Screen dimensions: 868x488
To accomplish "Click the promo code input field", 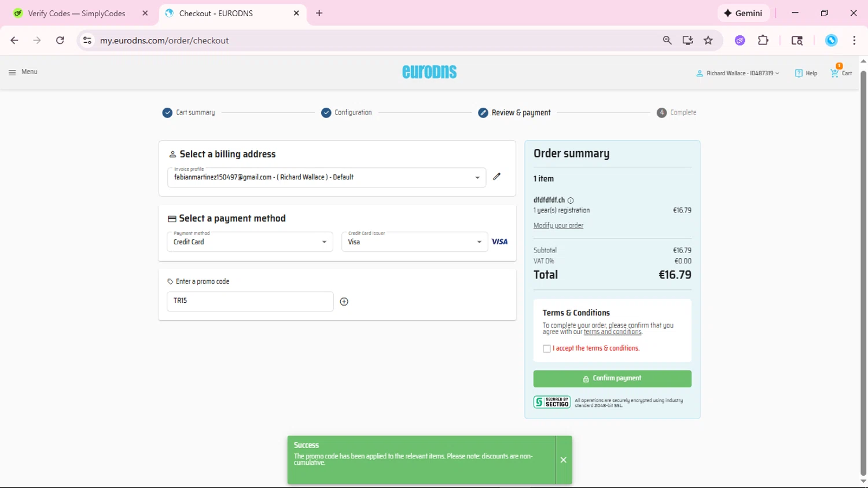I will click(250, 302).
